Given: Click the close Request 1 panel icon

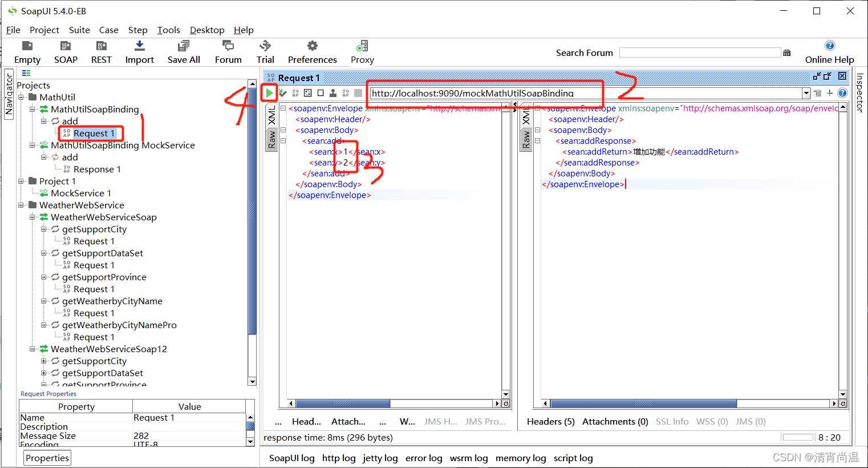Looking at the screenshot, I should (x=842, y=76).
